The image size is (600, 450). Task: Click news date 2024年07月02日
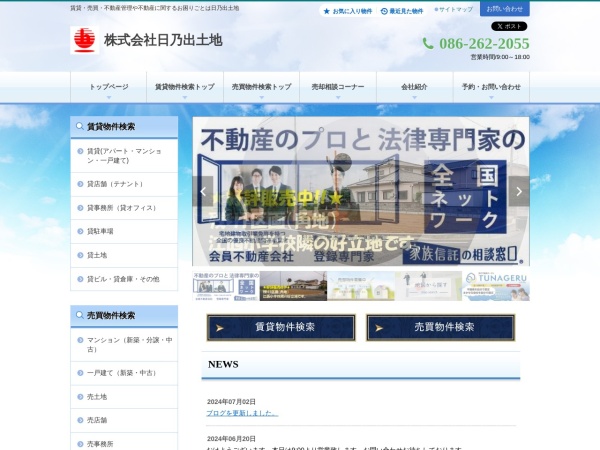pyautogui.click(x=231, y=402)
